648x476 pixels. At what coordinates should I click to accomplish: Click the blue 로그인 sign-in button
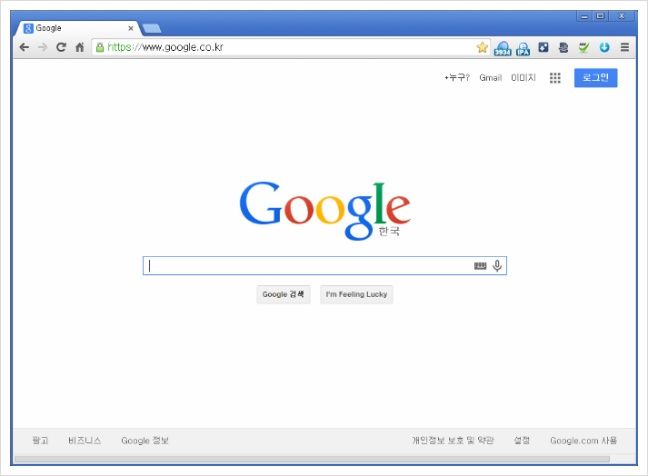tap(596, 78)
